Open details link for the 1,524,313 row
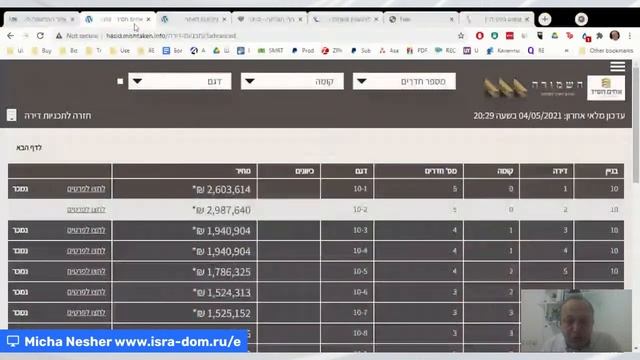The image size is (640, 360). click(x=86, y=292)
